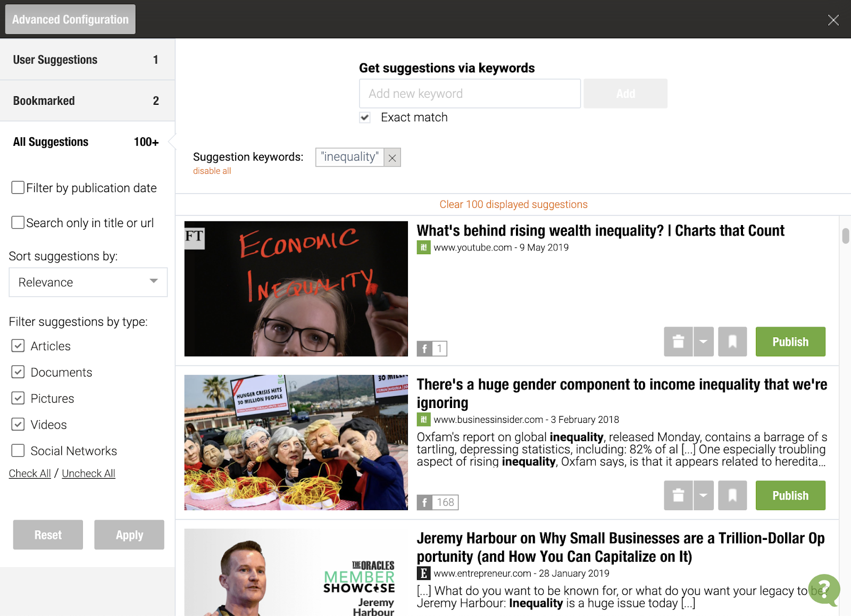The height and width of the screenshot is (616, 851).
Task: Open the Economic Inequality video thumbnail
Action: click(x=296, y=289)
